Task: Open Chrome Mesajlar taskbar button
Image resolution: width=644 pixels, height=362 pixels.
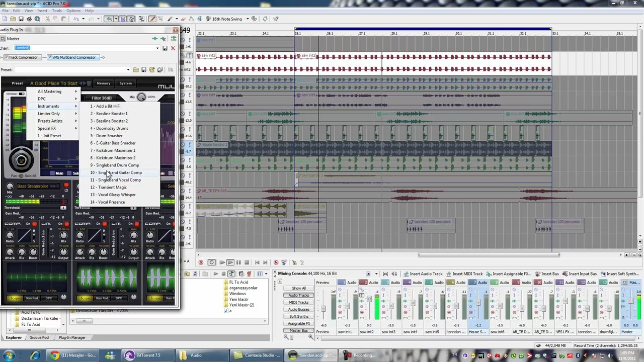Action: [x=73, y=355]
